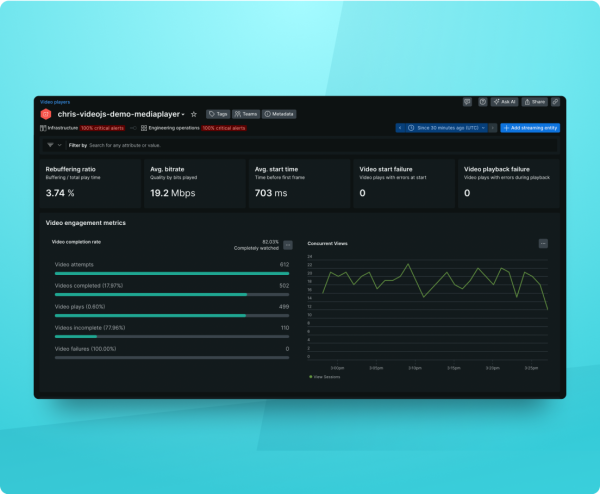
Task: Open Video completion rate options menu
Action: pos(288,244)
